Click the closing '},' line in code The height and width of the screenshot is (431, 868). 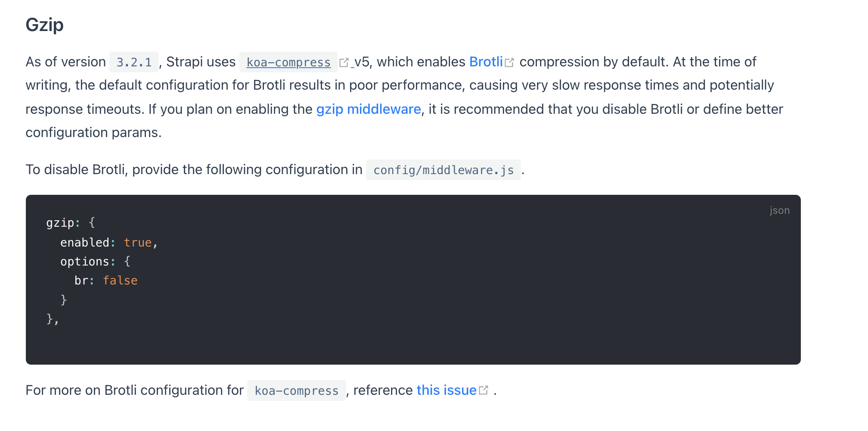[x=52, y=319]
